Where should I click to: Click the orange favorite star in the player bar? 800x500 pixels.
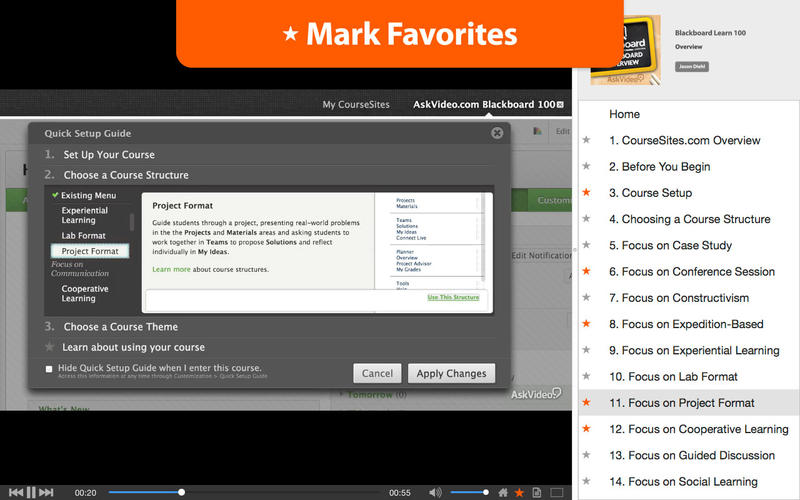pyautogui.click(x=519, y=492)
